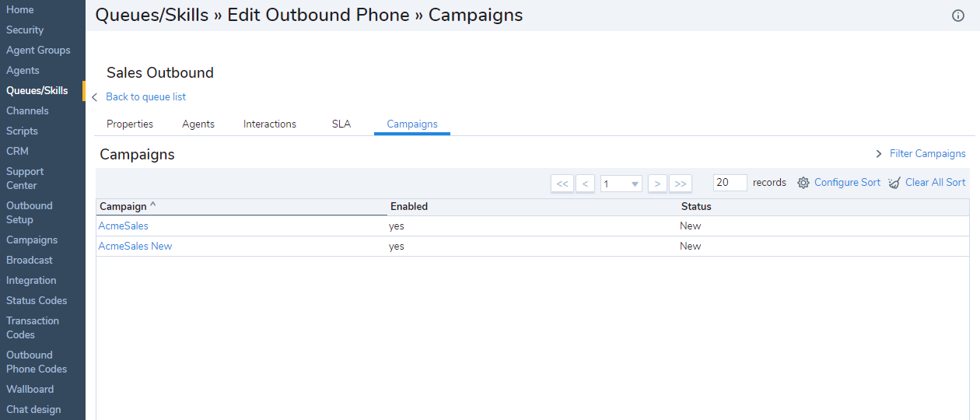This screenshot has width=980, height=420.
Task: Click the Configure Sort gear icon
Action: click(x=803, y=183)
